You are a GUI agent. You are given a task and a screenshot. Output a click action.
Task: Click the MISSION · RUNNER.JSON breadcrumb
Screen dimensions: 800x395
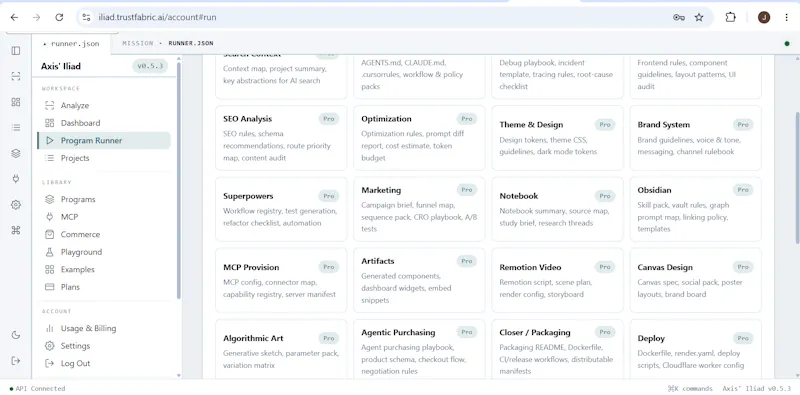tap(167, 43)
